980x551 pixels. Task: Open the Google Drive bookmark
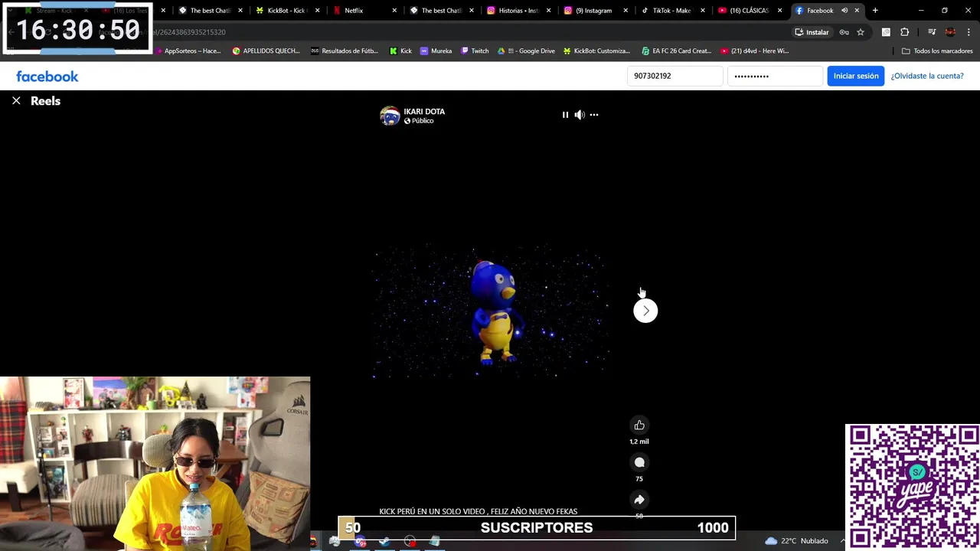coord(526,51)
